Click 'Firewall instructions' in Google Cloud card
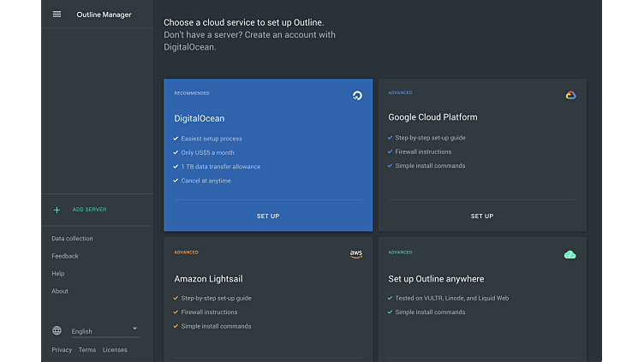Screen dimensions: 644x362 423,151
